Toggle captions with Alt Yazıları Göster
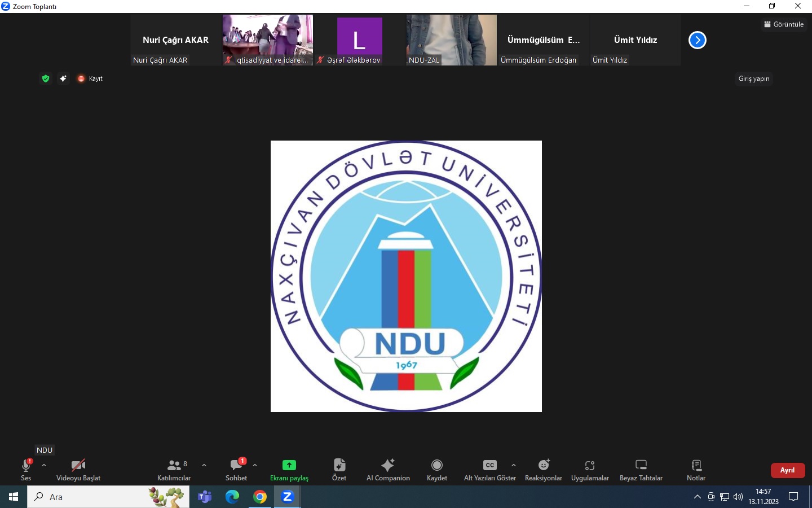This screenshot has width=812, height=508. coord(490,470)
